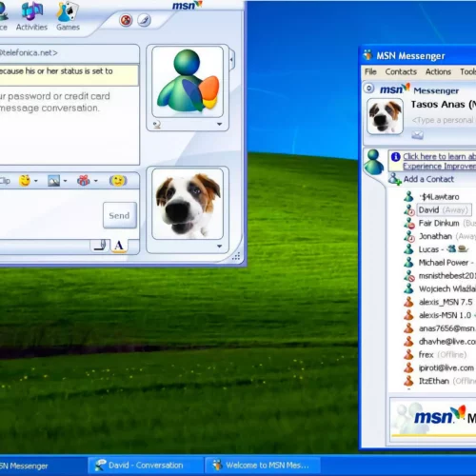Select contact Lucas
Viewport: 476px width, 476px height.
pyautogui.click(x=428, y=249)
